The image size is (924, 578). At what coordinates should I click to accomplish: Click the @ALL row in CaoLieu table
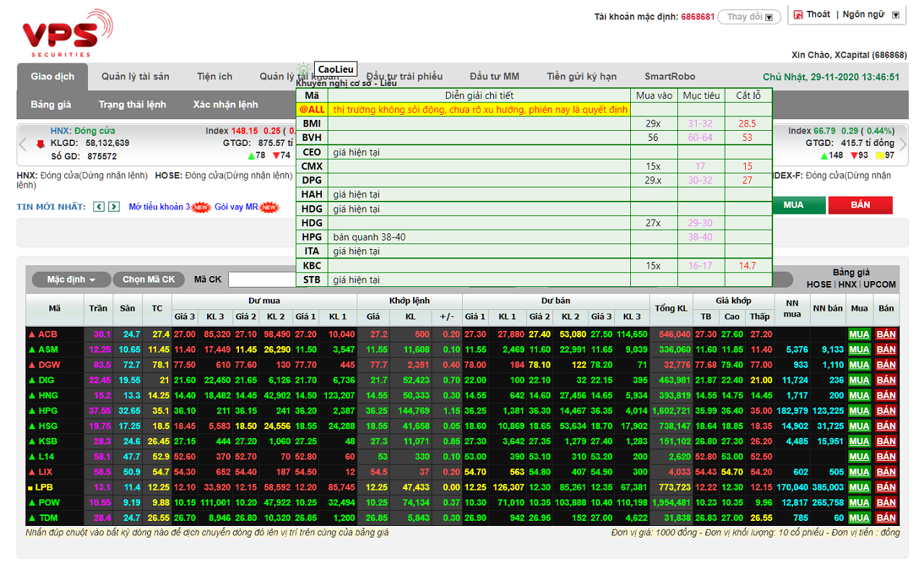(533, 110)
